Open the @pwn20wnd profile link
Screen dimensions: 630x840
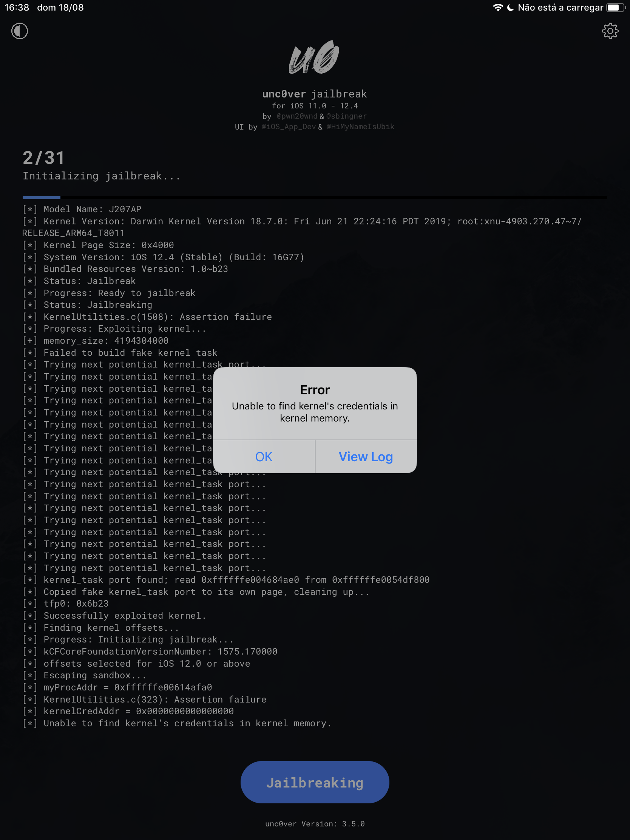[297, 116]
